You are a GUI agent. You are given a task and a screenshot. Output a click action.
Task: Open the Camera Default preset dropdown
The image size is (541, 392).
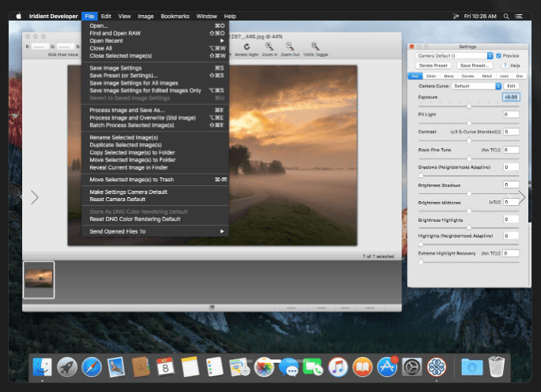(455, 55)
